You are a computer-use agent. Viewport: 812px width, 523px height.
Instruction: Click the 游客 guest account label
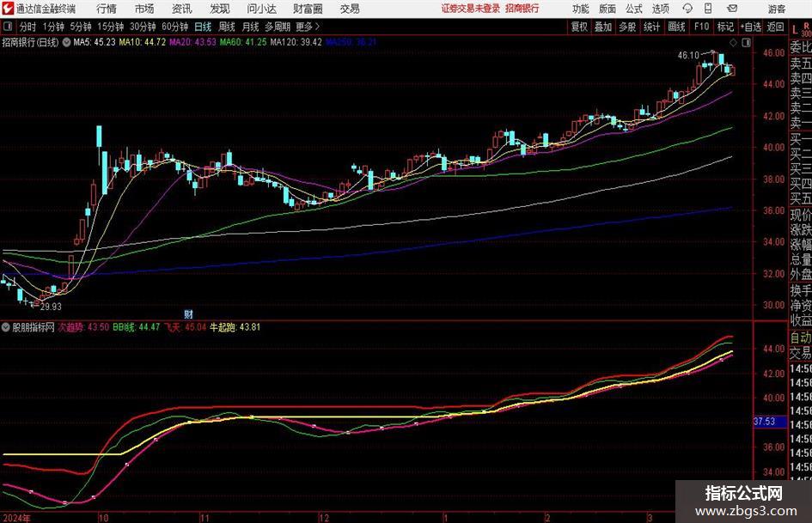(x=776, y=9)
